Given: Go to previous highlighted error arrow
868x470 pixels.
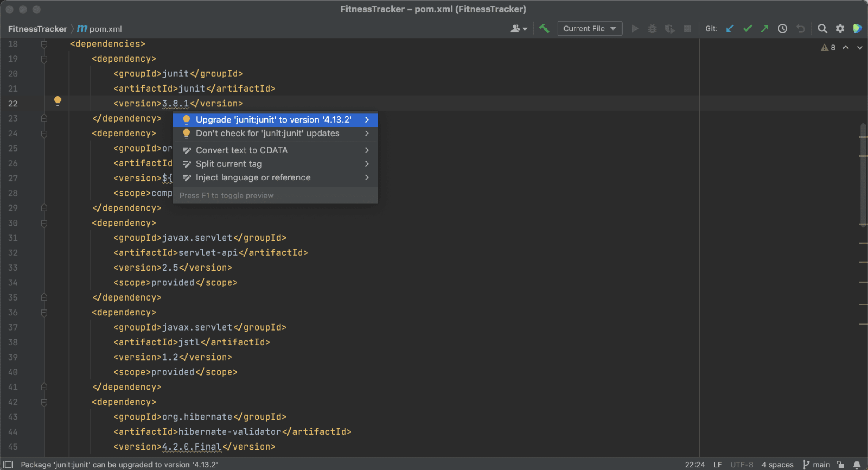Looking at the screenshot, I should coord(846,48).
